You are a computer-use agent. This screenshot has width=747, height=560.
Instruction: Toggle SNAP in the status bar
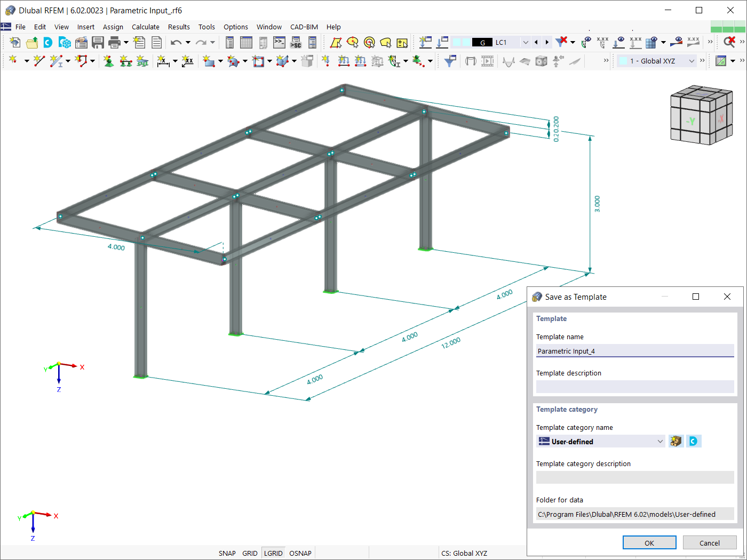[227, 553]
